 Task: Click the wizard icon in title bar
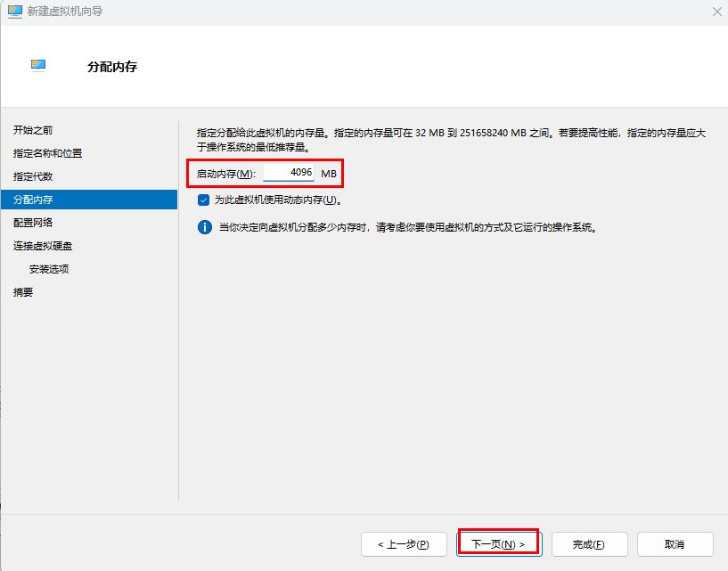click(15, 12)
